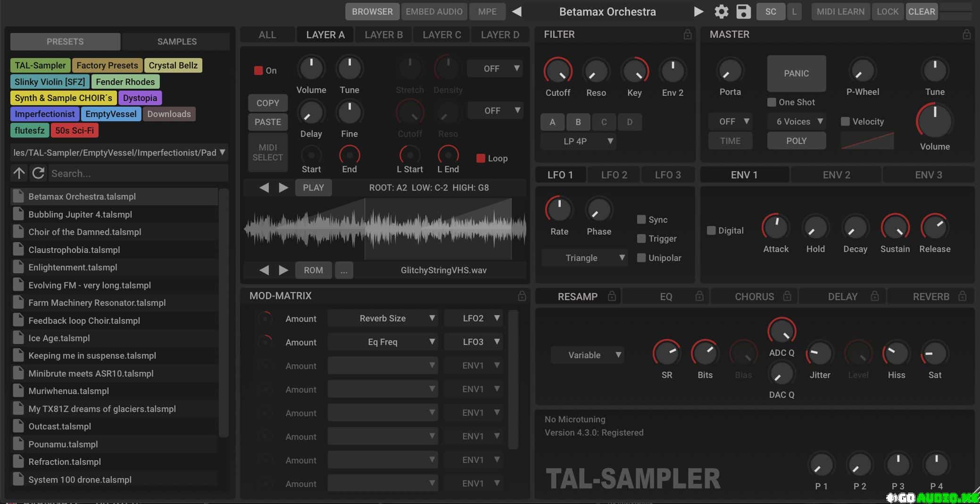The image size is (980, 504).
Task: Click the Bits knob in RESAMP
Action: click(705, 353)
